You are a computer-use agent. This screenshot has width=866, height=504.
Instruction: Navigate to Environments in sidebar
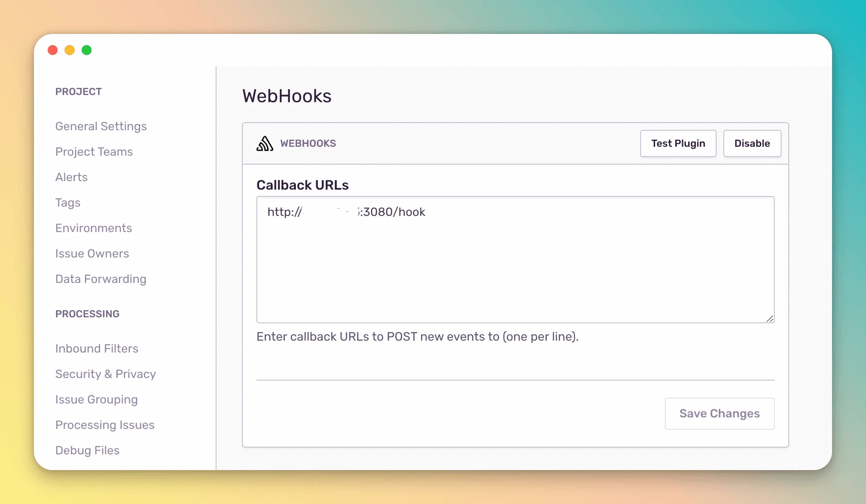click(x=94, y=227)
